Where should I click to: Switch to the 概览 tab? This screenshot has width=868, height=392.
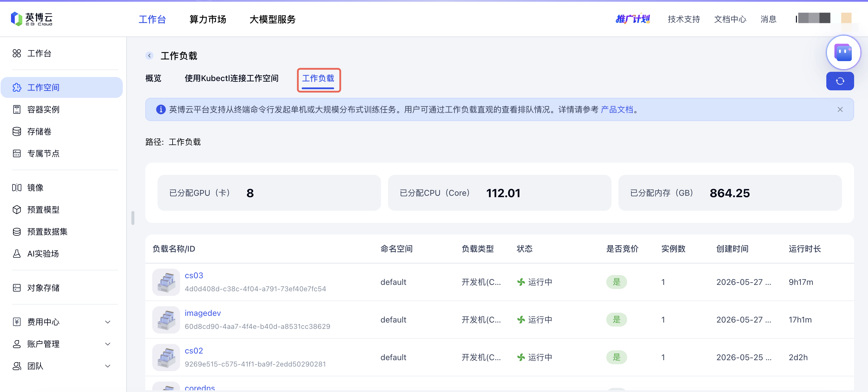(153, 78)
